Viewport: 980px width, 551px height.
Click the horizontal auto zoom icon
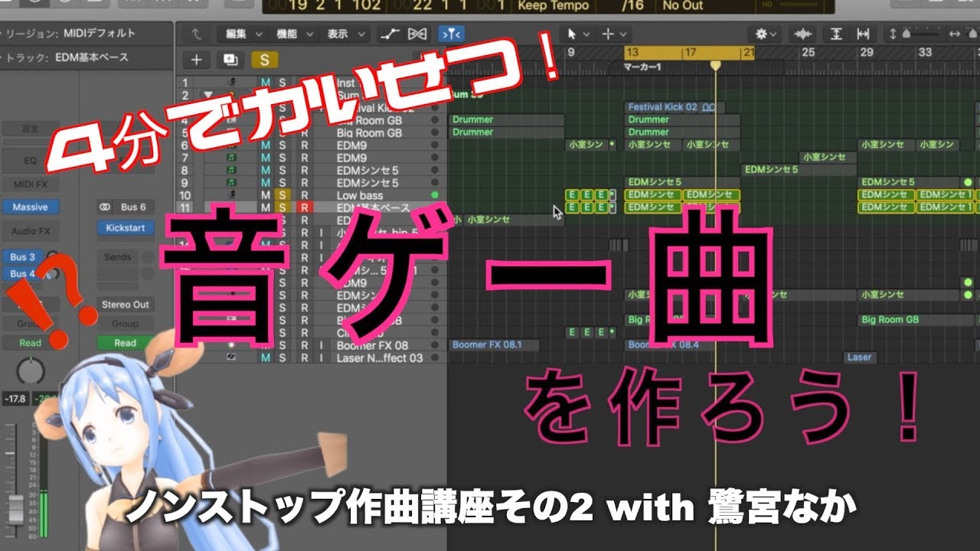click(864, 34)
